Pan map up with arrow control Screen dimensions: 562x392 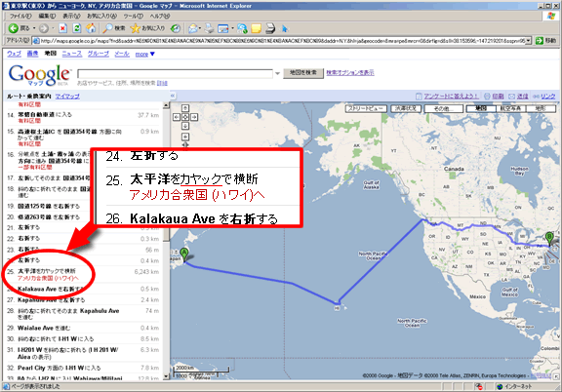coord(185,108)
